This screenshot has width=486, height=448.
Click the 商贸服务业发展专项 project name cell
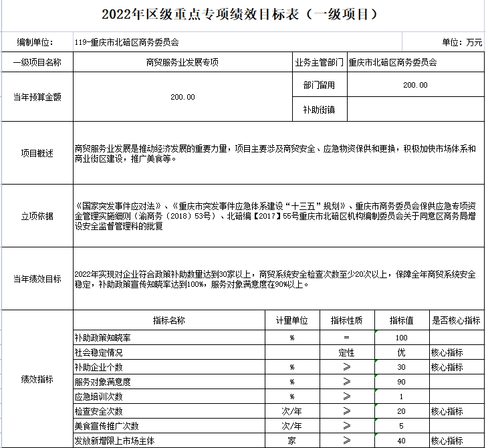pyautogui.click(x=183, y=62)
